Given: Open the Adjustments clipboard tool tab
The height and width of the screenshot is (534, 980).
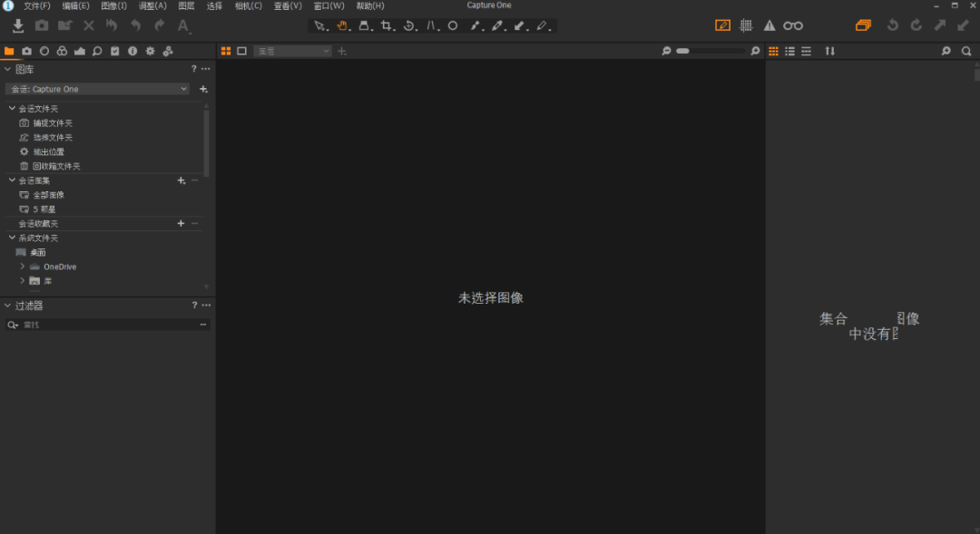Looking at the screenshot, I should coord(115,51).
